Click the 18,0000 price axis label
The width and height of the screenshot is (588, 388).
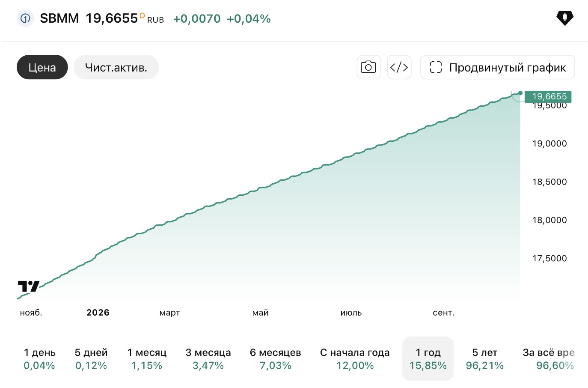click(x=549, y=220)
